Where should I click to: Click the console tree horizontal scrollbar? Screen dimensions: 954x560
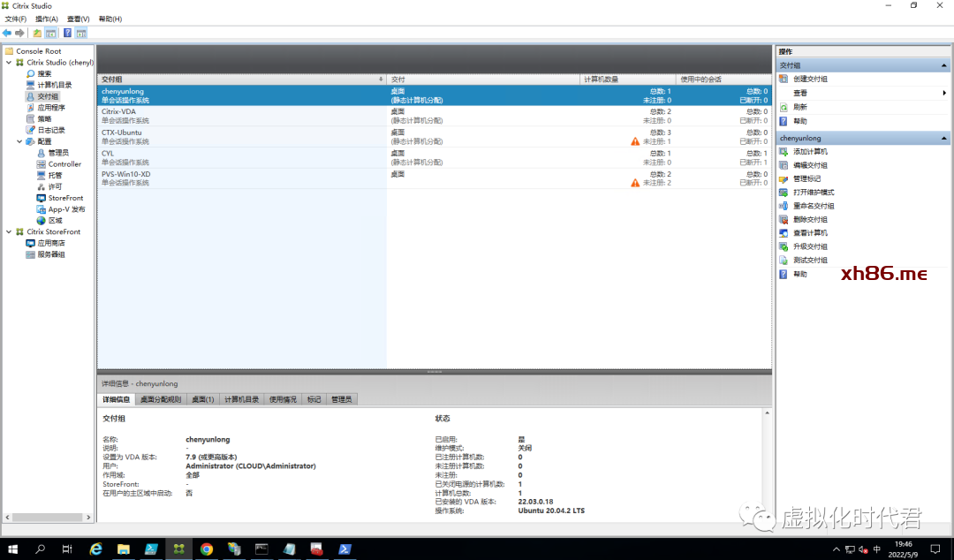pyautogui.click(x=48, y=518)
